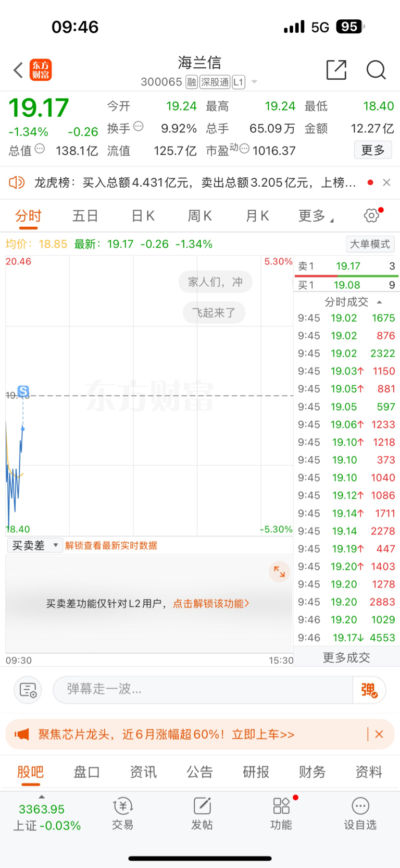Image resolution: width=400 pixels, height=868 pixels.
Task: Switch to 周K chart tab
Action: point(200,216)
